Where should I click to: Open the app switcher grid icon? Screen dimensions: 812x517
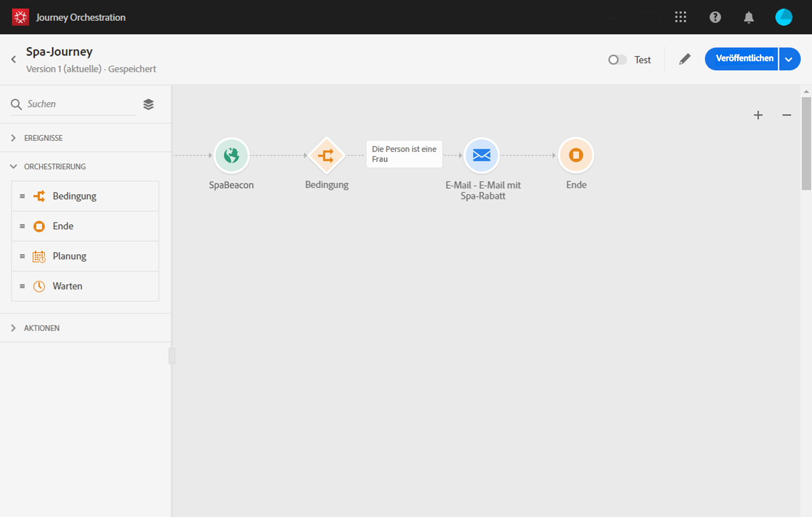point(680,17)
